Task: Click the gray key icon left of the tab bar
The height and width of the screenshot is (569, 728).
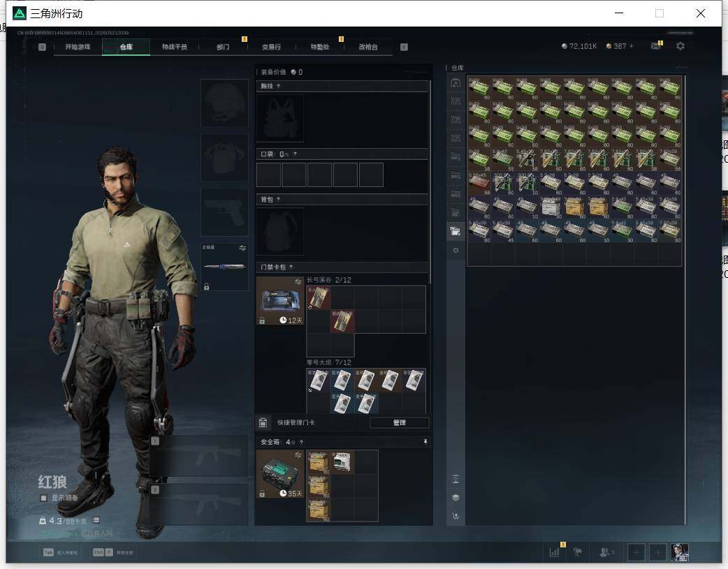Action: coord(42,47)
